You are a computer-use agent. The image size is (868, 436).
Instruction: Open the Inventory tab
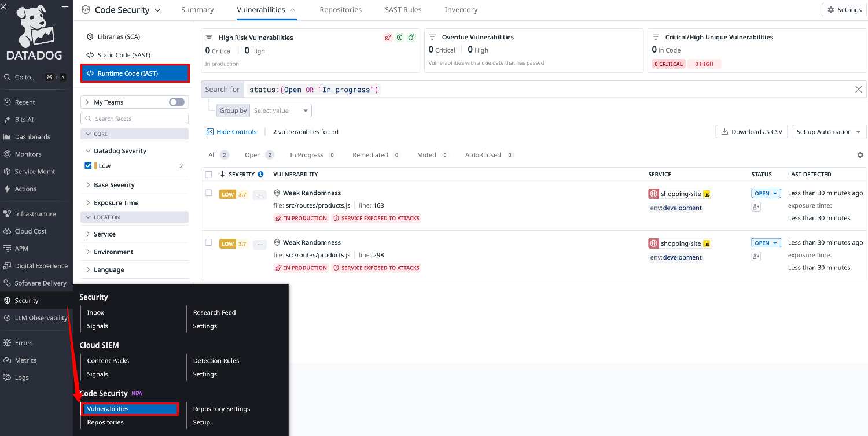point(461,10)
